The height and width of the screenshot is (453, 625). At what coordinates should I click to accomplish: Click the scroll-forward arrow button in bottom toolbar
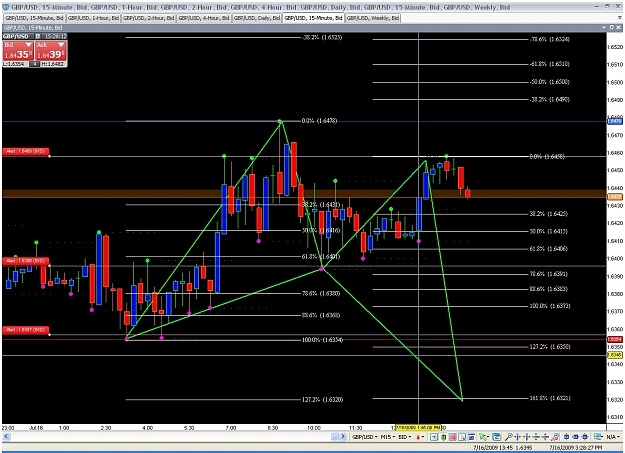(343, 437)
